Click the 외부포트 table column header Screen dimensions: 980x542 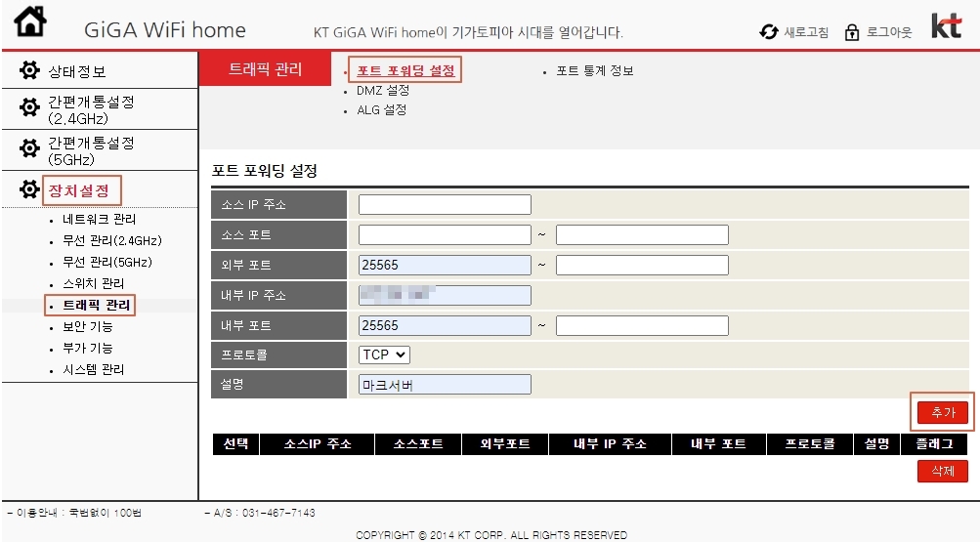505,444
